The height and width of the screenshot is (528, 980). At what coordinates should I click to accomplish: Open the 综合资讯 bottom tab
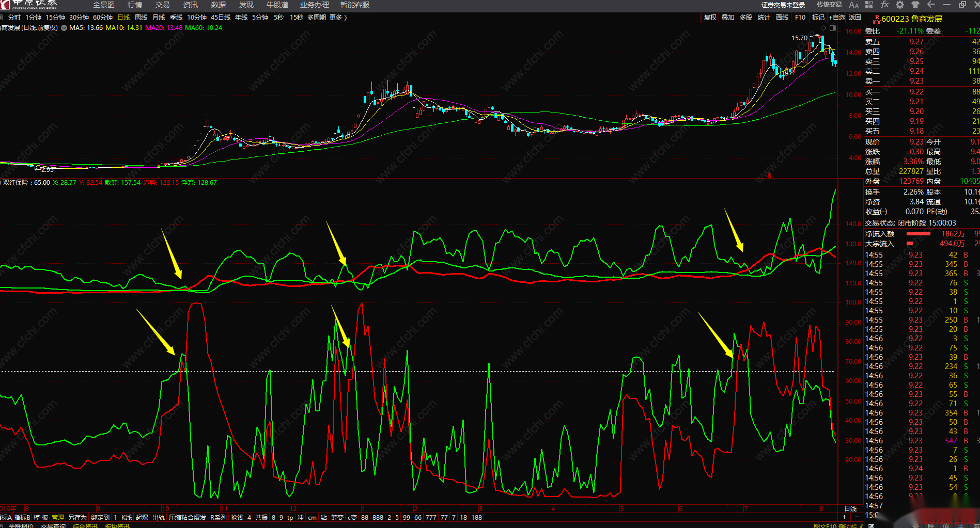click(85, 525)
